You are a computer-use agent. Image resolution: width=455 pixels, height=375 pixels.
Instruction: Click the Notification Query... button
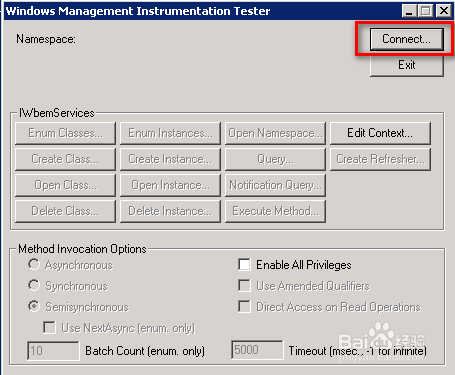275,185
